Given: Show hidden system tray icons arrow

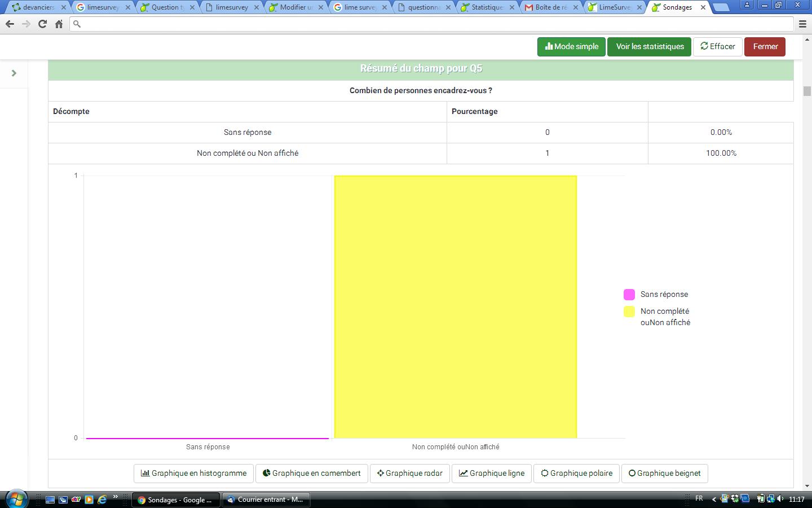Looking at the screenshot, I should click(714, 499).
